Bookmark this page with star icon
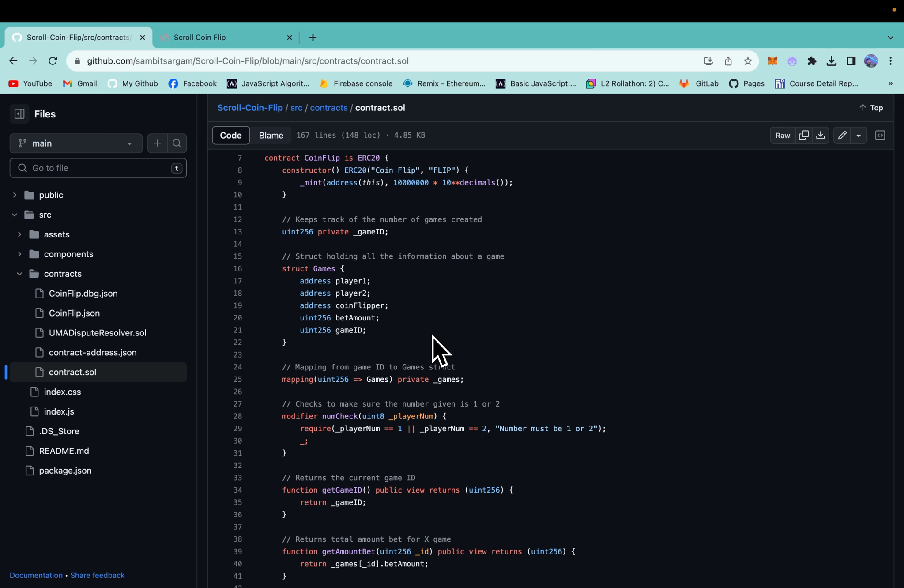The width and height of the screenshot is (904, 588). tap(748, 61)
